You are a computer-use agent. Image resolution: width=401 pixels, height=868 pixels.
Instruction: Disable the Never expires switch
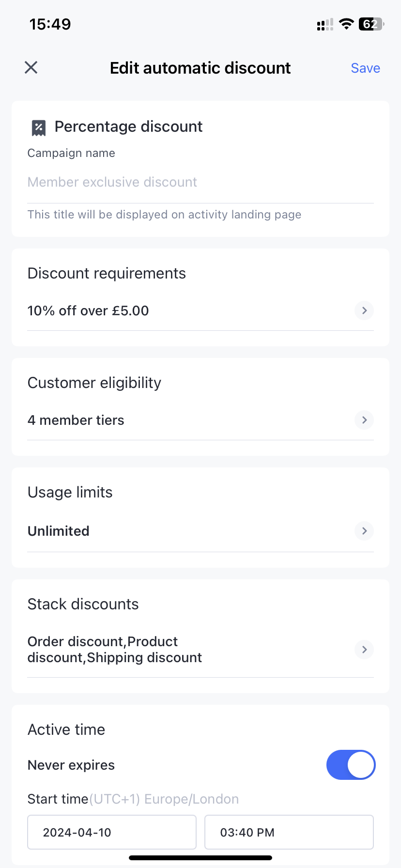(x=351, y=765)
